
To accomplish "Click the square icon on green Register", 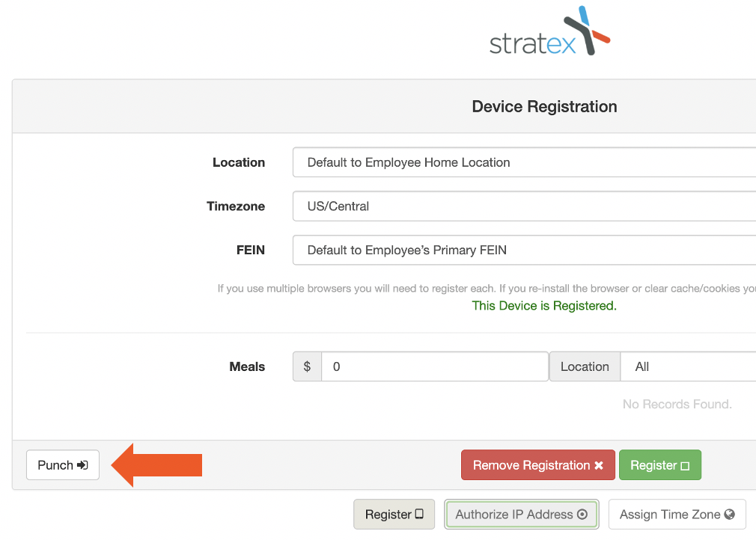I will [685, 466].
